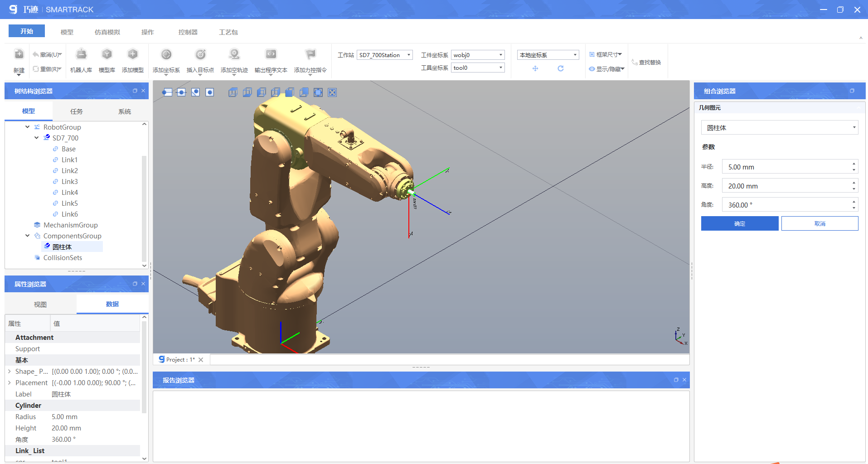Collapse the ribbon with top-right caret
The width and height of the screenshot is (868, 464).
(861, 38)
